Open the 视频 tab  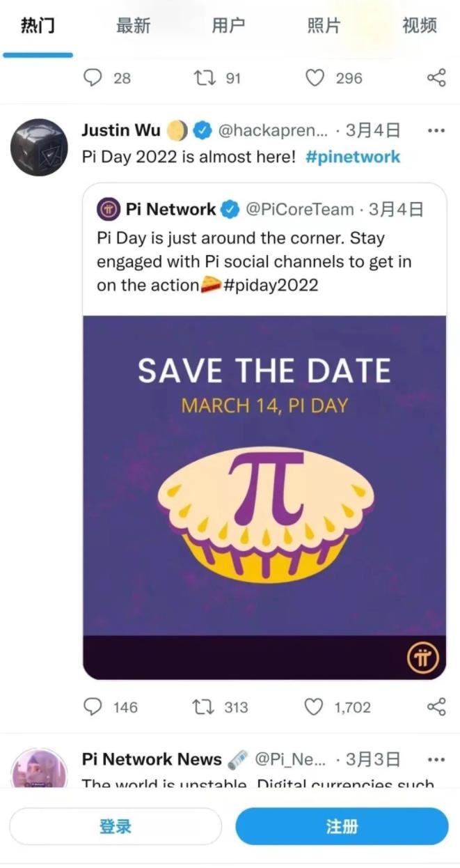coord(420,26)
